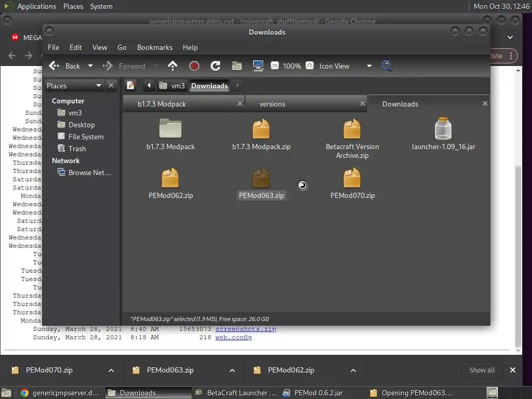Click the web.config link in Chrome

click(233, 337)
